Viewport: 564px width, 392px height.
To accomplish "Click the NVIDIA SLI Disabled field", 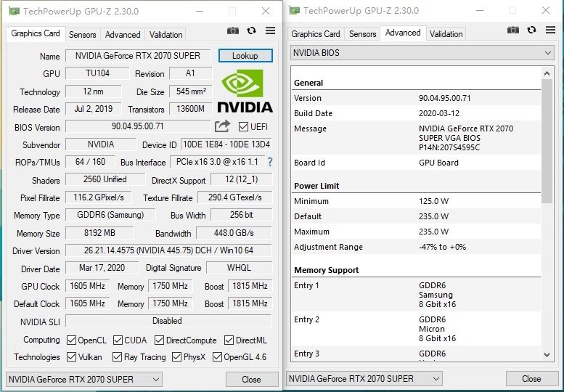I will 168,321.
